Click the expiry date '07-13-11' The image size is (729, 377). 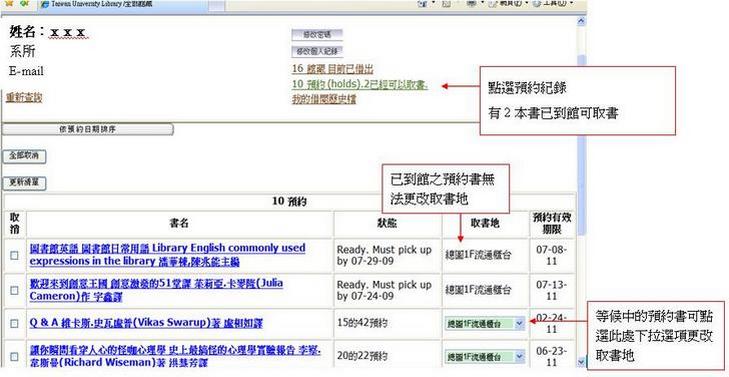click(x=553, y=290)
